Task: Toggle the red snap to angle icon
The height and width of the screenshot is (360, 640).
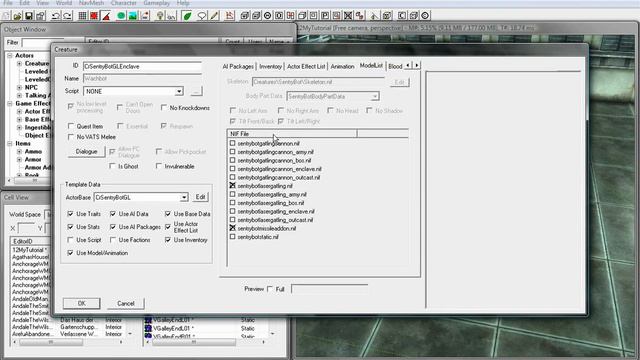Action: click(106, 16)
